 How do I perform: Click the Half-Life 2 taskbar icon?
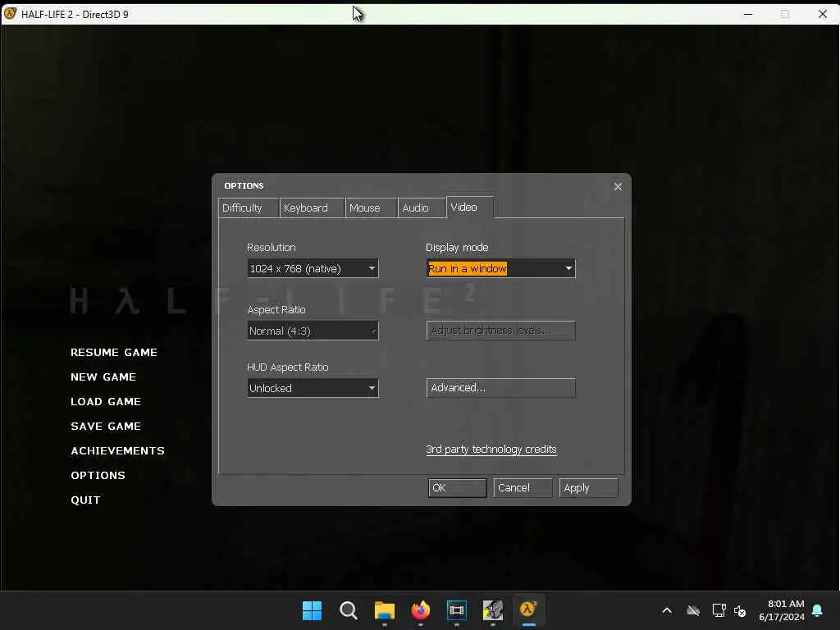pyautogui.click(x=529, y=610)
